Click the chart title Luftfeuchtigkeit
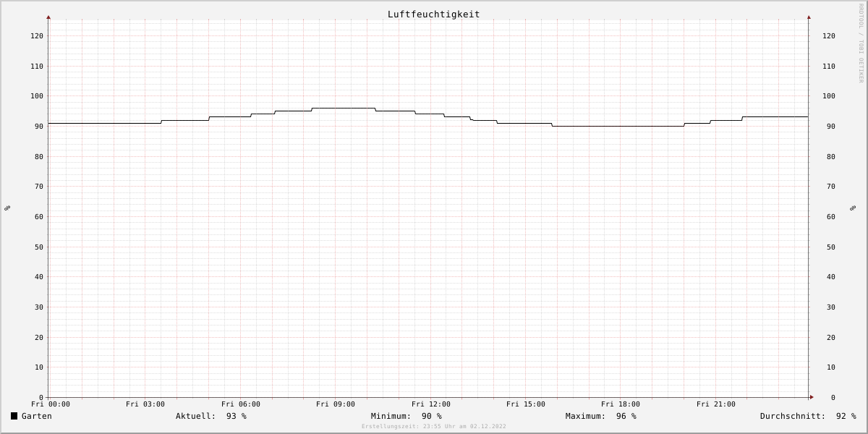868x434 pixels. pyautogui.click(x=433, y=14)
